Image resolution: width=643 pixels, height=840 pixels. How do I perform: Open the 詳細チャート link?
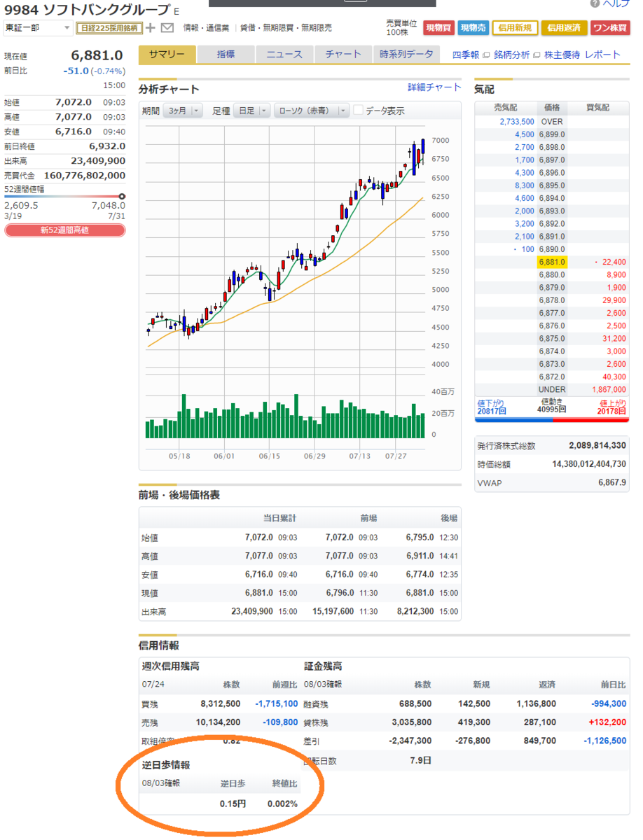coord(435,87)
